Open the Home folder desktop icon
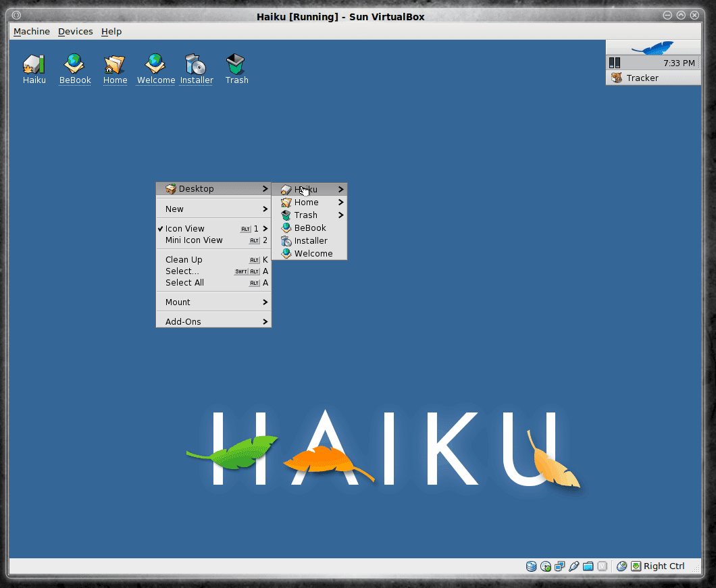Screen dimensions: 716x588 click(115, 65)
